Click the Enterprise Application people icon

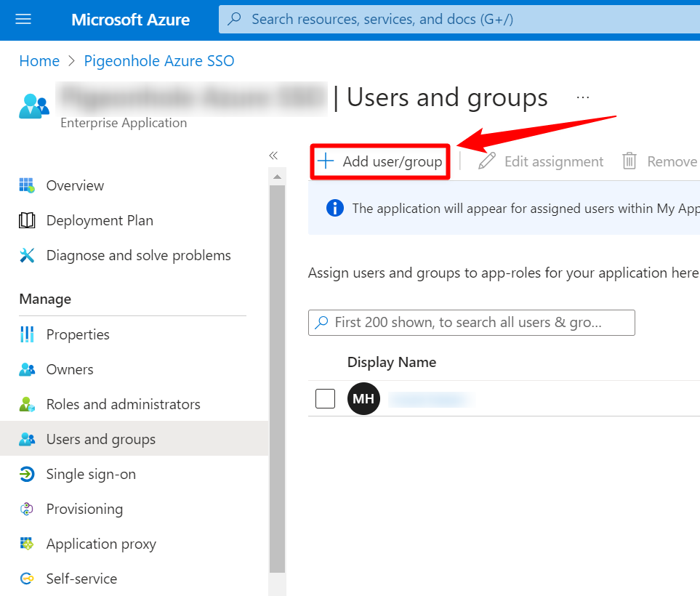[34, 106]
